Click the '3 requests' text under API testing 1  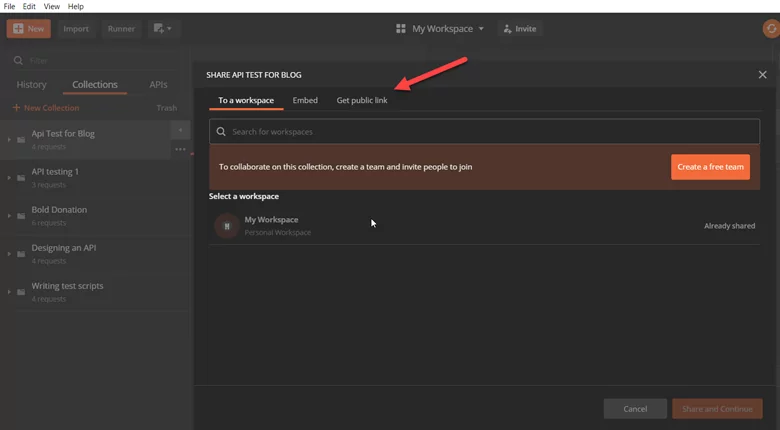(49, 185)
